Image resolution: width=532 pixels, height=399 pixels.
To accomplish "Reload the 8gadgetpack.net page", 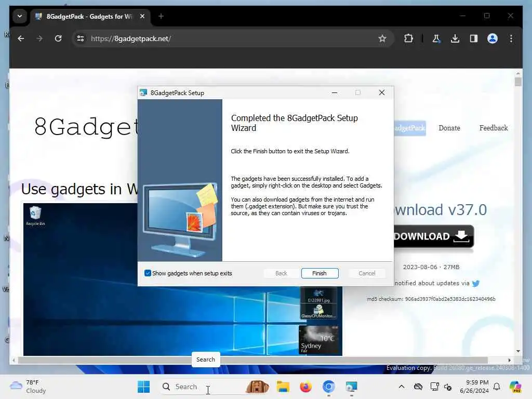I will pyautogui.click(x=58, y=38).
